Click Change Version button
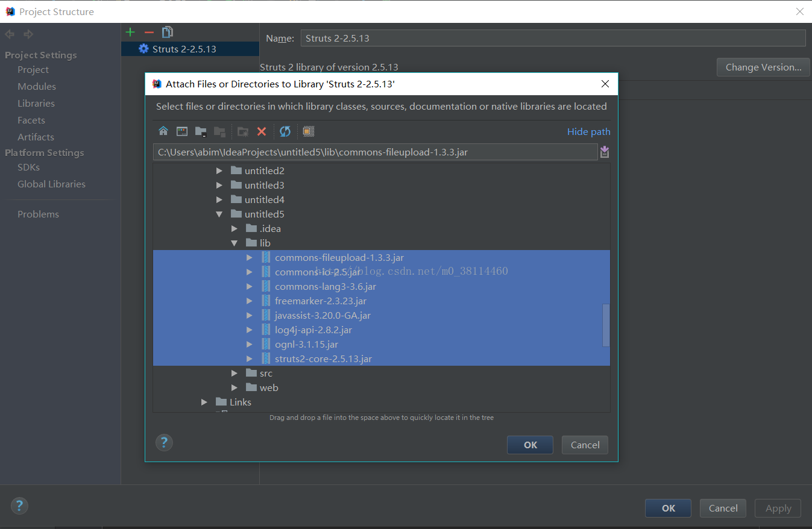Screen dimensions: 812x529 [763, 67]
